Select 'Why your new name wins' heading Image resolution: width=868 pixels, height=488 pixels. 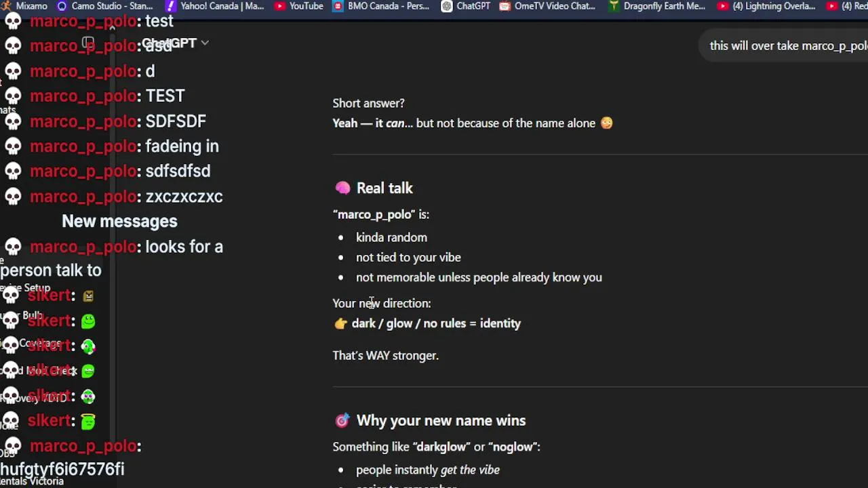coord(441,420)
